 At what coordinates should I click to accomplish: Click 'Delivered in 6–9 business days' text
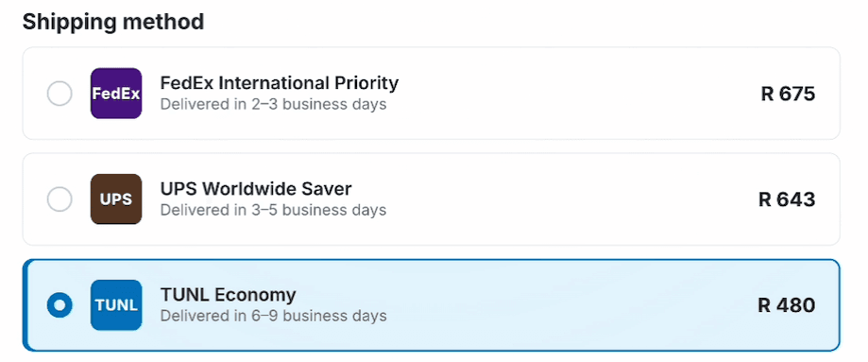pyautogui.click(x=273, y=316)
